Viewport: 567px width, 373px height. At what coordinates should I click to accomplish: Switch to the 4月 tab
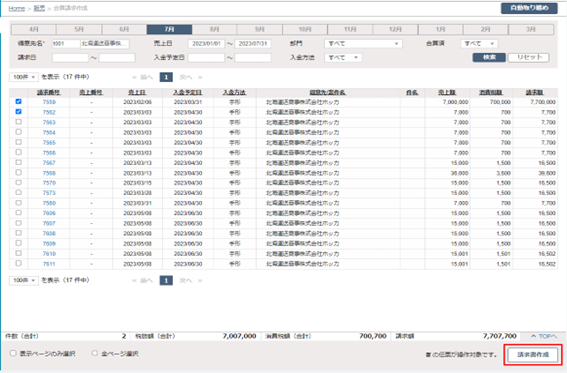tap(34, 29)
